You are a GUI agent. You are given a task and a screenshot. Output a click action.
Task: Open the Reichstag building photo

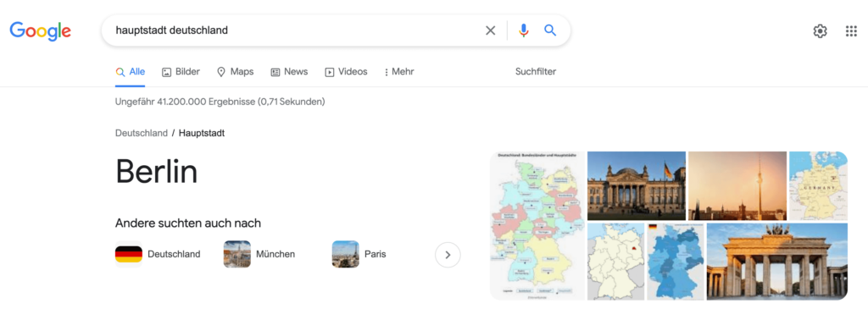pyautogui.click(x=636, y=185)
